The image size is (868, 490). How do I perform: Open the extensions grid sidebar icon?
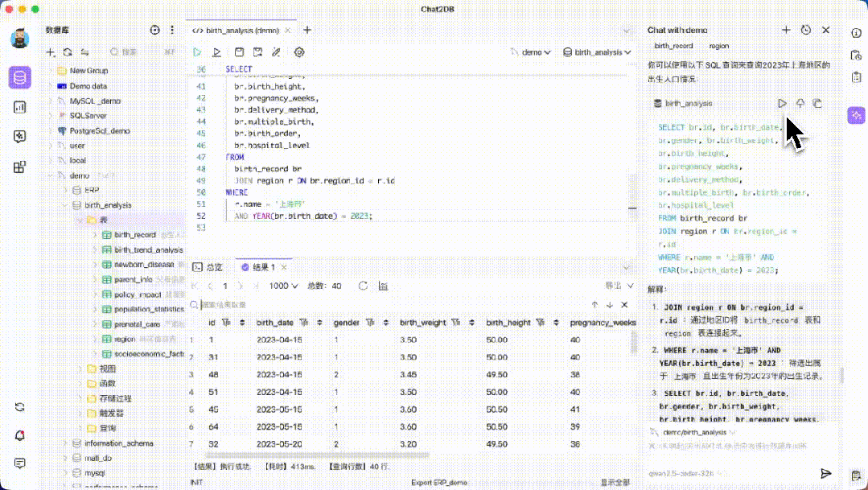19,167
